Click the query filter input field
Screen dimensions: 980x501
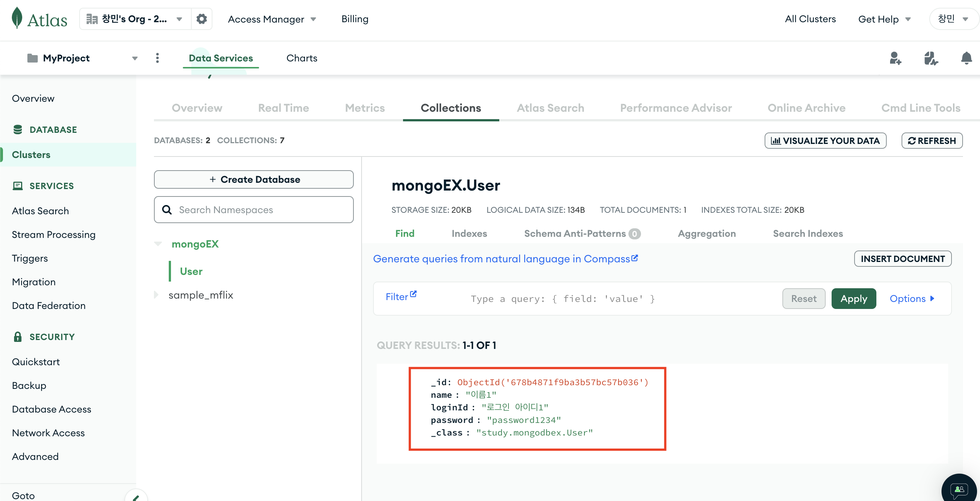(x=609, y=299)
